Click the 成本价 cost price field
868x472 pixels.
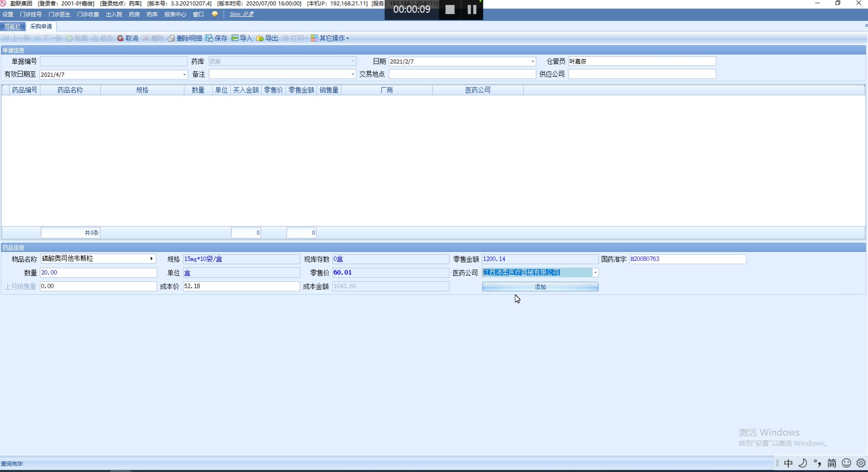[241, 286]
